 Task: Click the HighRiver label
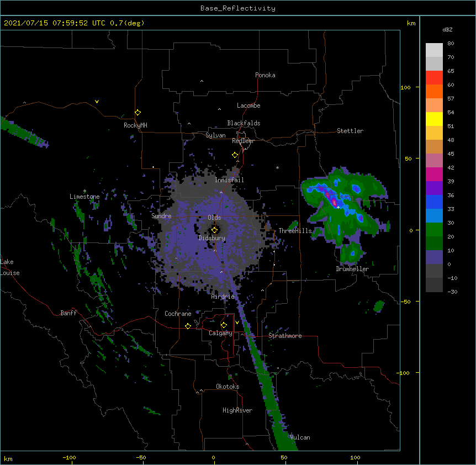(237, 410)
